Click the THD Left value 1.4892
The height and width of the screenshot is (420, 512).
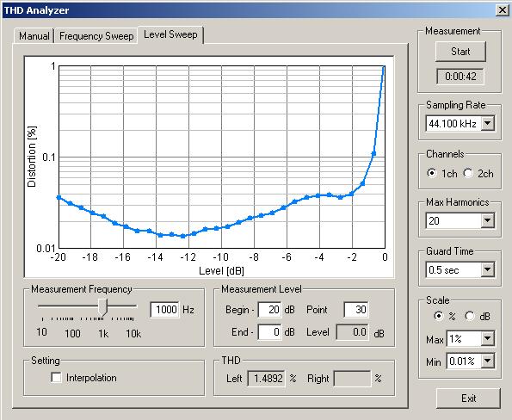point(266,379)
